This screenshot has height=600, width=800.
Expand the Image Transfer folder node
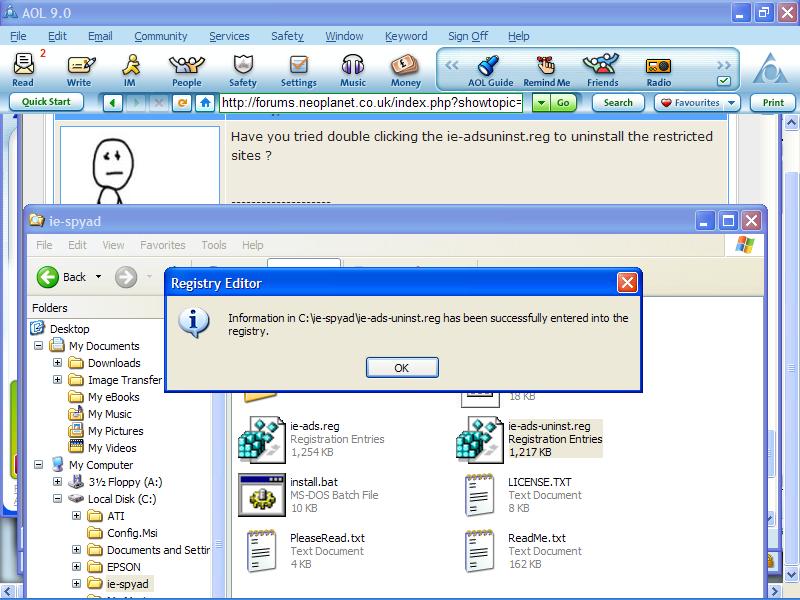click(57, 380)
